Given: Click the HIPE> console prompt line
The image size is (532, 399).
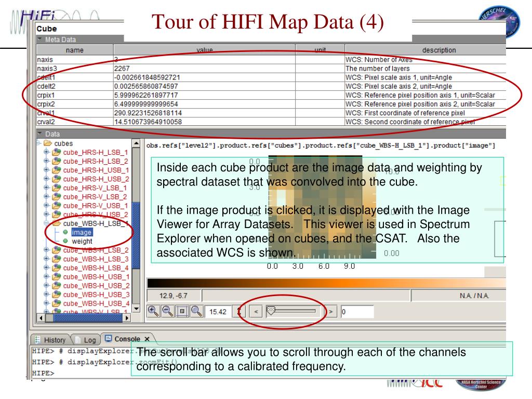Looking at the screenshot, I should (43, 373).
